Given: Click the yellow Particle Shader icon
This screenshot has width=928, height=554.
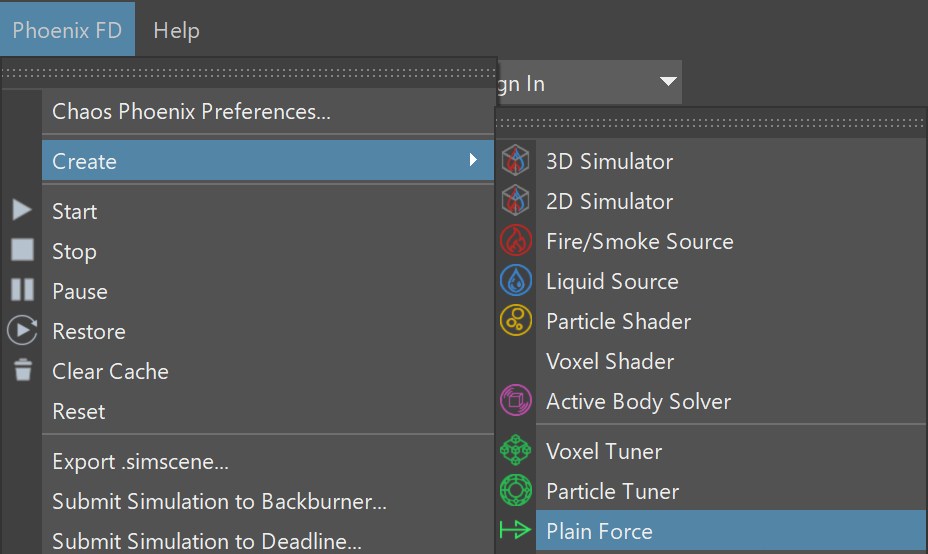Looking at the screenshot, I should pyautogui.click(x=515, y=320).
